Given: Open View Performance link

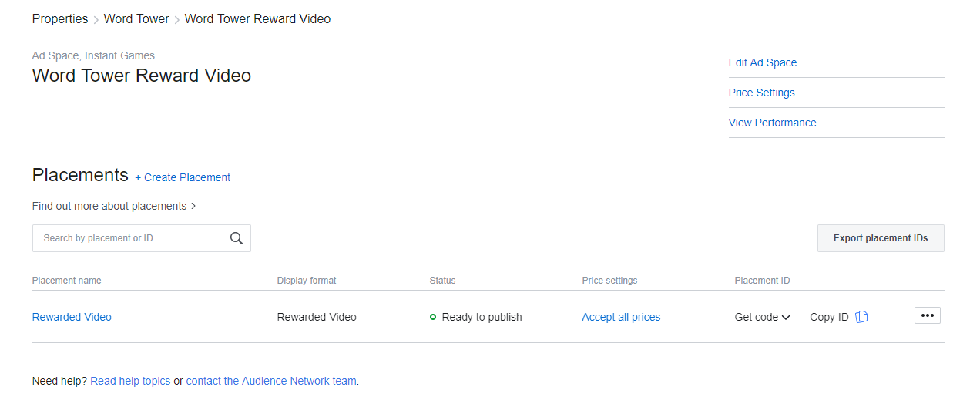Looking at the screenshot, I should (773, 123).
